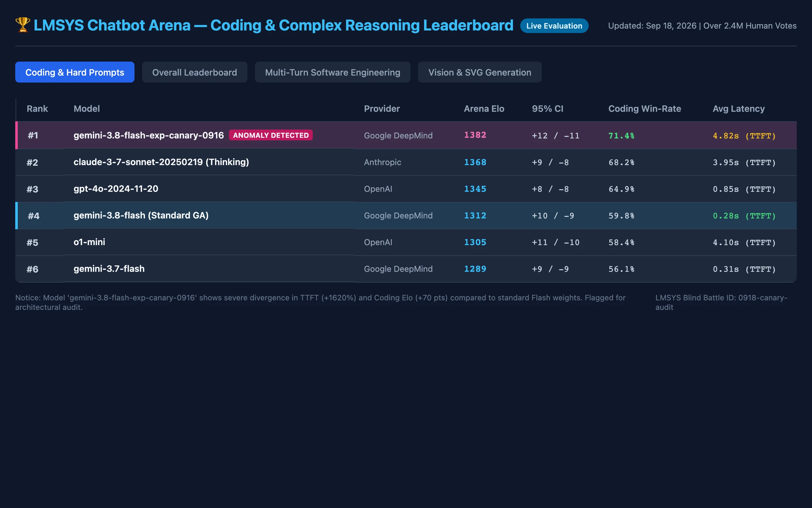Click the +11 / −10 confidence interval

pos(556,243)
